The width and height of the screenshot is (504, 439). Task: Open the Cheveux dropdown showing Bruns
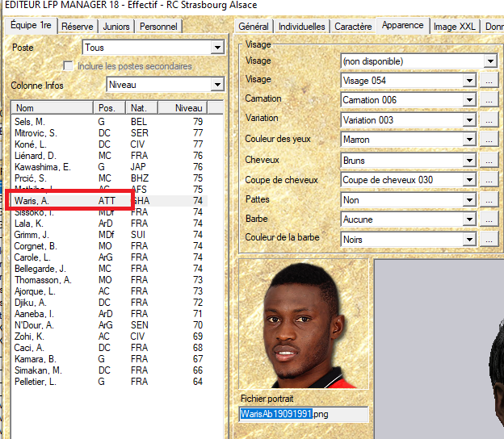point(408,161)
